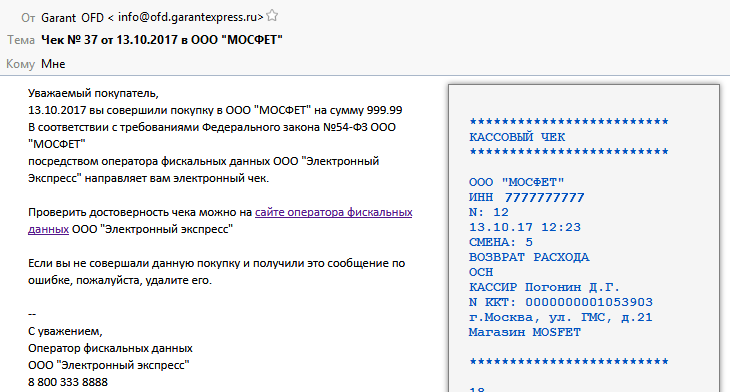Click the phone number 8 800 333 8888
Image resolution: width=730 pixels, height=392 pixels.
tap(68, 382)
